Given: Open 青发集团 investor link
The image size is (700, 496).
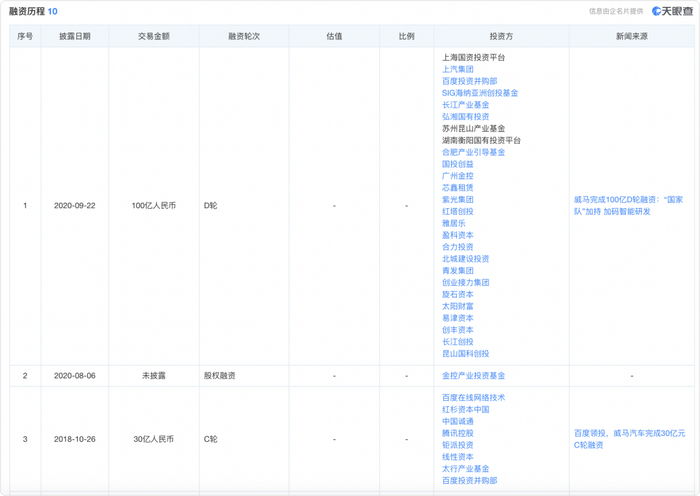Looking at the screenshot, I should 458,271.
